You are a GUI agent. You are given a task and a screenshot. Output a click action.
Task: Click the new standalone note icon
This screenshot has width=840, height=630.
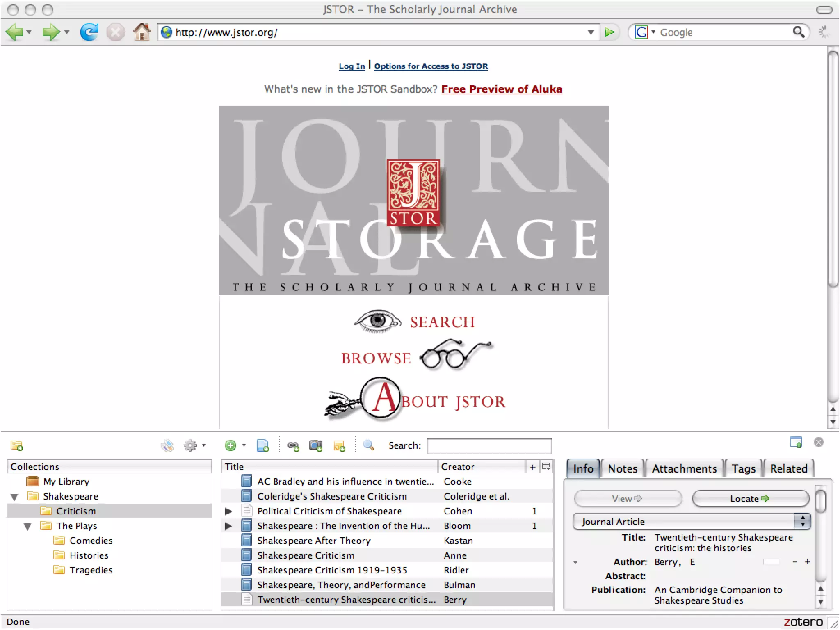[340, 445]
